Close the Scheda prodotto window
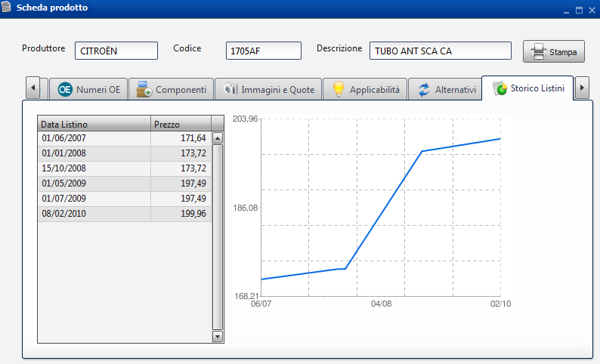600x364 pixels. click(592, 11)
